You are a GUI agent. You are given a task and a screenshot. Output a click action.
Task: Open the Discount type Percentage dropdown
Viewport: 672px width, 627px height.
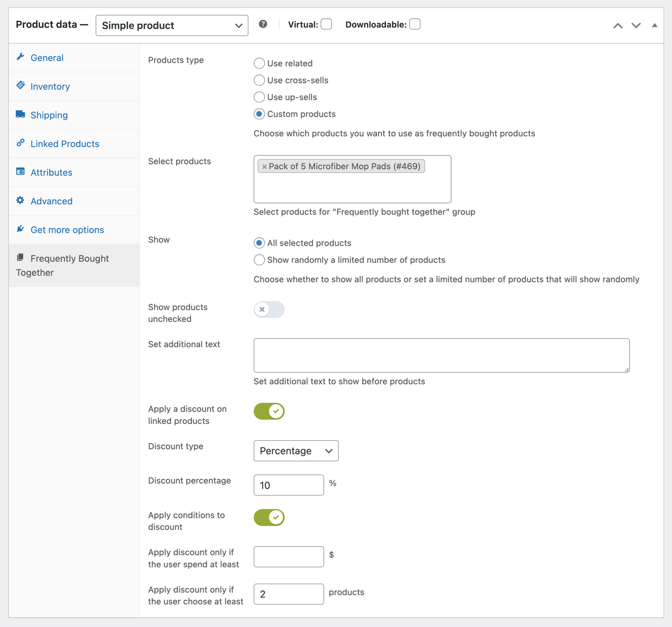point(296,451)
